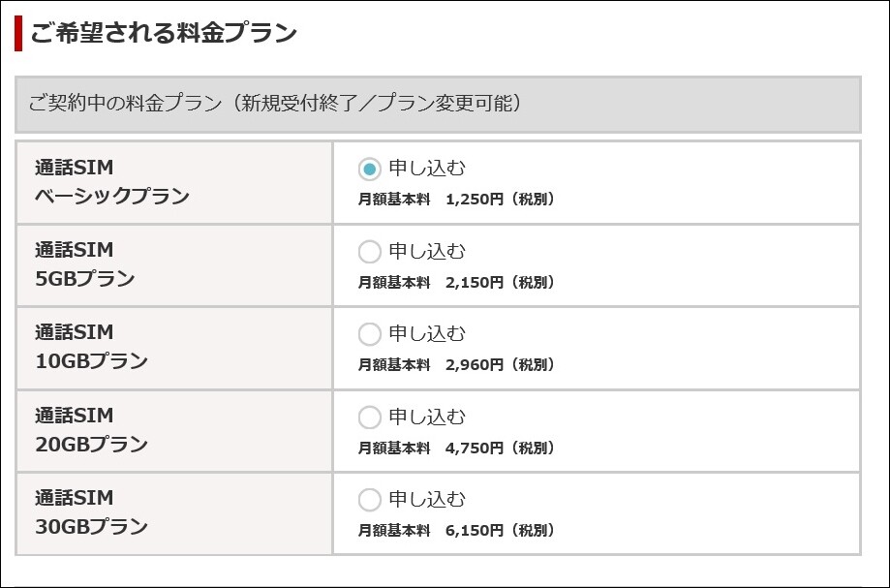Click 申し込む label for 10GBプラン
The width and height of the screenshot is (890, 588).
coord(427,333)
